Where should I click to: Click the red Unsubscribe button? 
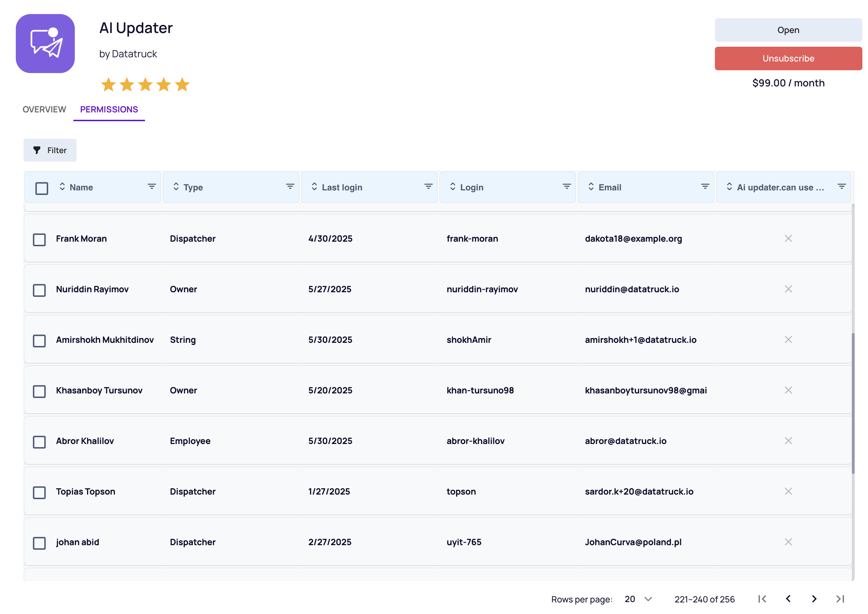788,58
